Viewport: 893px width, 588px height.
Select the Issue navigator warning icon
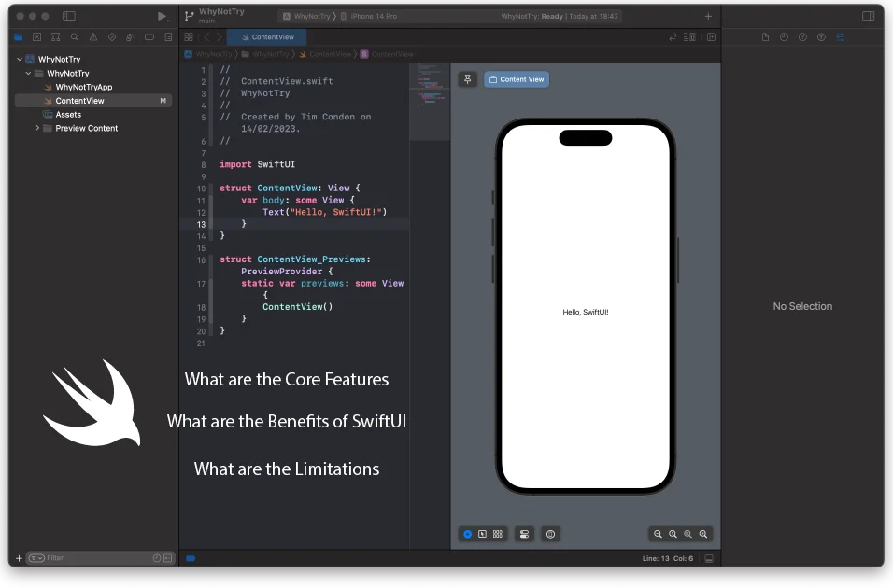coord(94,36)
